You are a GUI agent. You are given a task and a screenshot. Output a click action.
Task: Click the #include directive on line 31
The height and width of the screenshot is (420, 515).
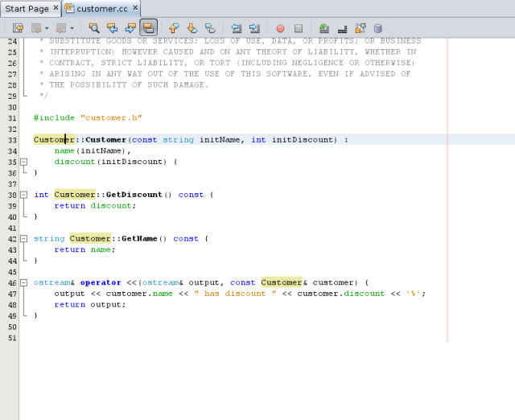[x=54, y=117]
